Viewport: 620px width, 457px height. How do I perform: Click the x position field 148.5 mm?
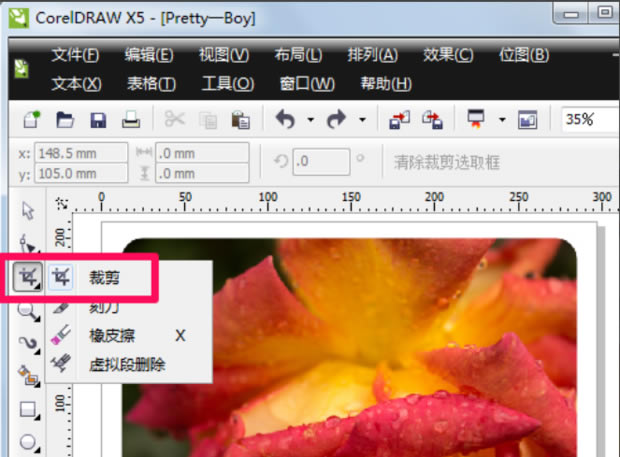coord(81,153)
